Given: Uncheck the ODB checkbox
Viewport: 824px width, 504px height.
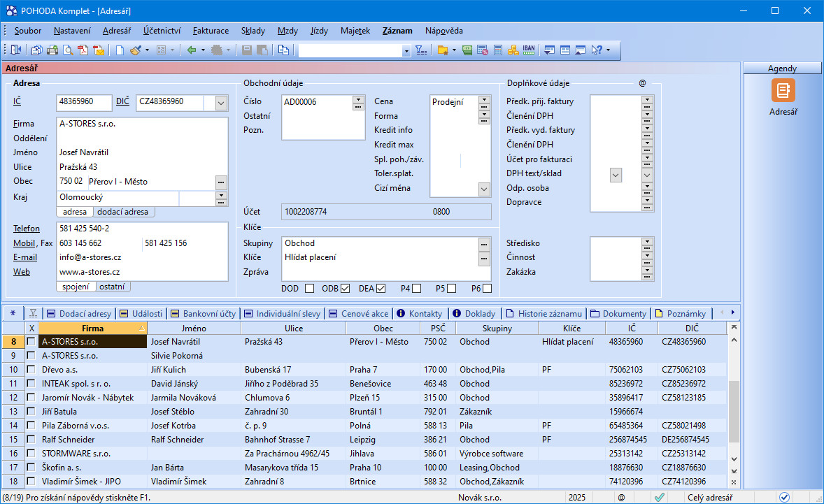Looking at the screenshot, I should click(x=346, y=289).
